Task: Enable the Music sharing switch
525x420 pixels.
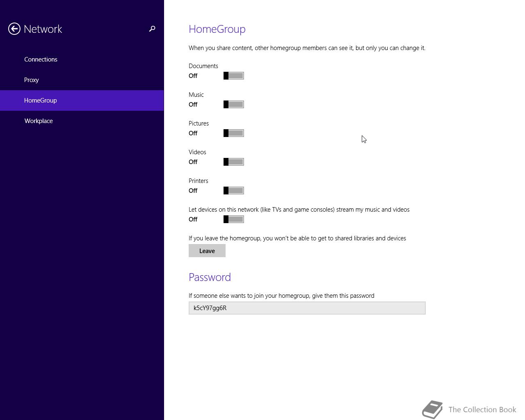Action: point(234,105)
